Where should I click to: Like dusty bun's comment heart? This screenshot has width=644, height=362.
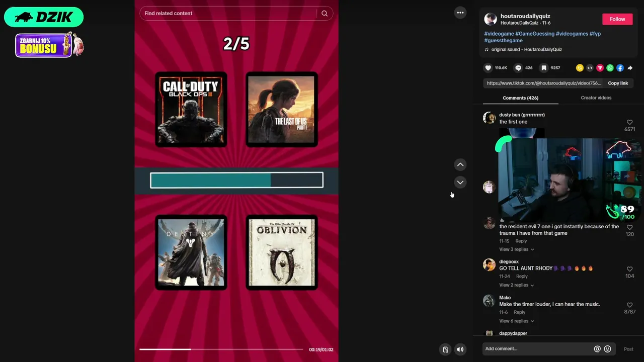coord(629,122)
